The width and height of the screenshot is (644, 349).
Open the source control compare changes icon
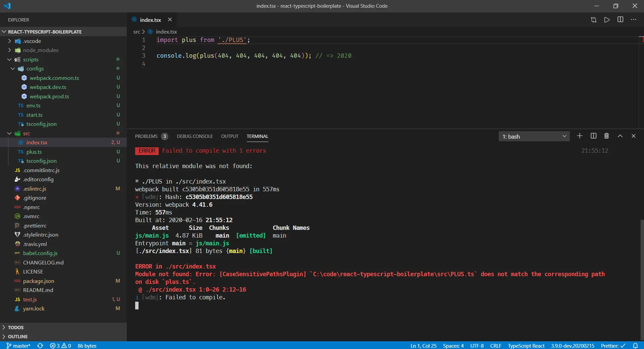pos(594,20)
